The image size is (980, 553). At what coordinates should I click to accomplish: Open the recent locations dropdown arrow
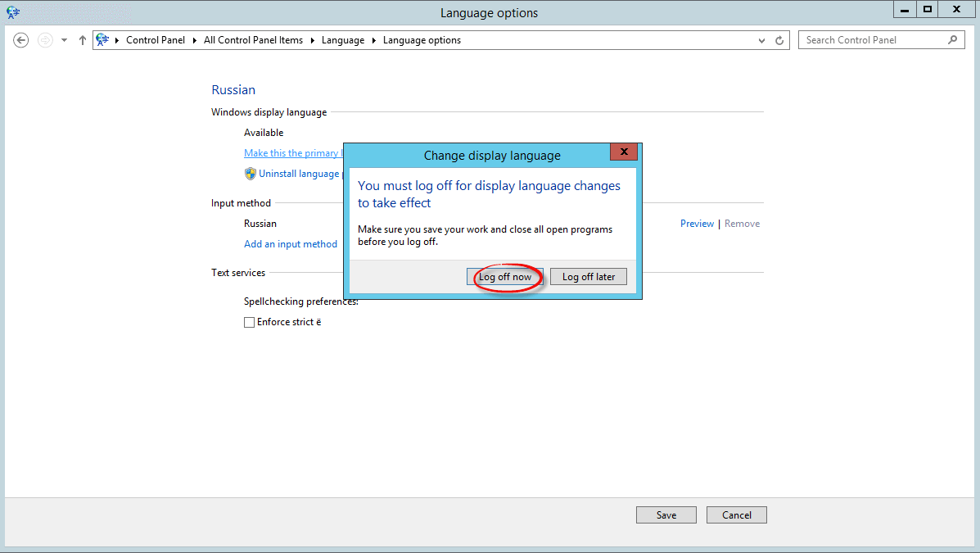click(64, 40)
